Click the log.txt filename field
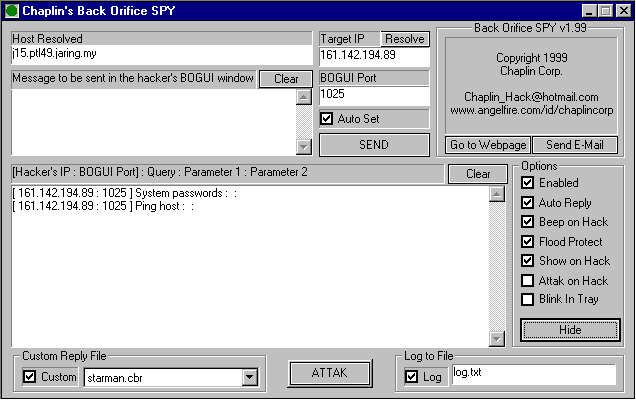Image resolution: width=636 pixels, height=400 pixels. pos(534,374)
